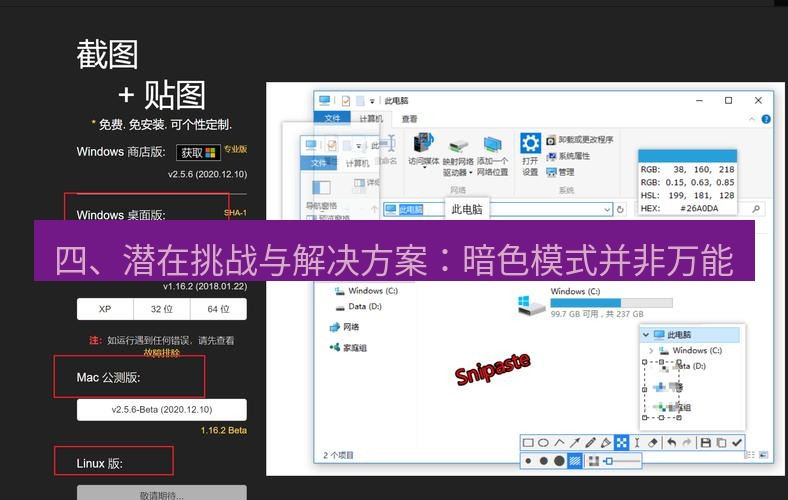Click the blue color preview swatch
Viewport: 788px width, 500px height.
[687, 155]
